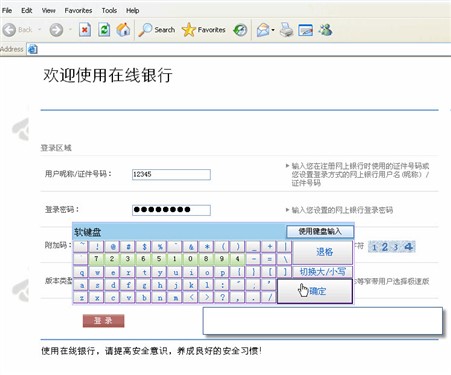
Task: Click the soft keyboard a key
Action: pos(81,285)
